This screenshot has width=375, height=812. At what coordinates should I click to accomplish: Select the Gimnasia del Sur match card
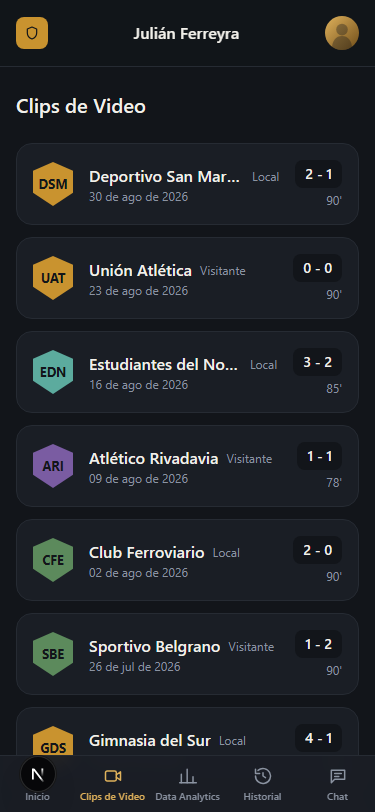pos(188,732)
